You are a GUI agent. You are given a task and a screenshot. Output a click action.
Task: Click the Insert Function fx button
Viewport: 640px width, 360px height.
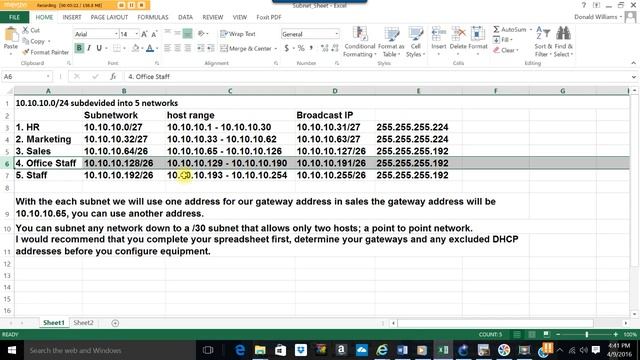pyautogui.click(x=113, y=76)
